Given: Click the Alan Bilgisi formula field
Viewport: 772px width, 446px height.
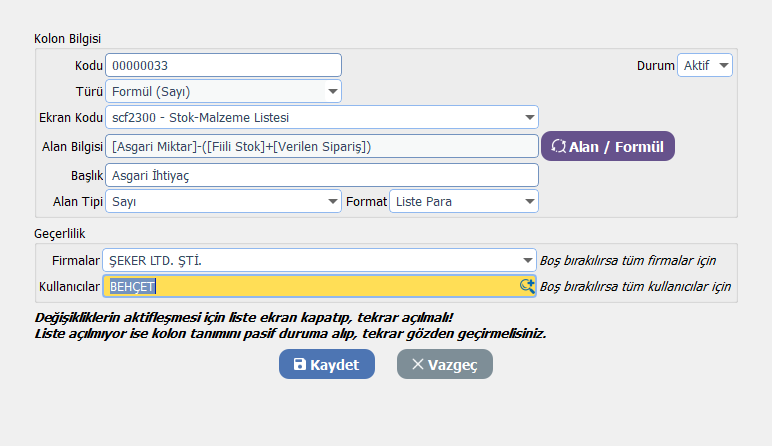Looking at the screenshot, I should point(321,147).
